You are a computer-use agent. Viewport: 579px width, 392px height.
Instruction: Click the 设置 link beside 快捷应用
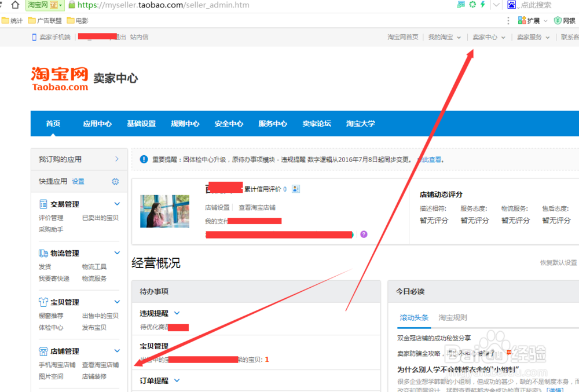coord(78,182)
